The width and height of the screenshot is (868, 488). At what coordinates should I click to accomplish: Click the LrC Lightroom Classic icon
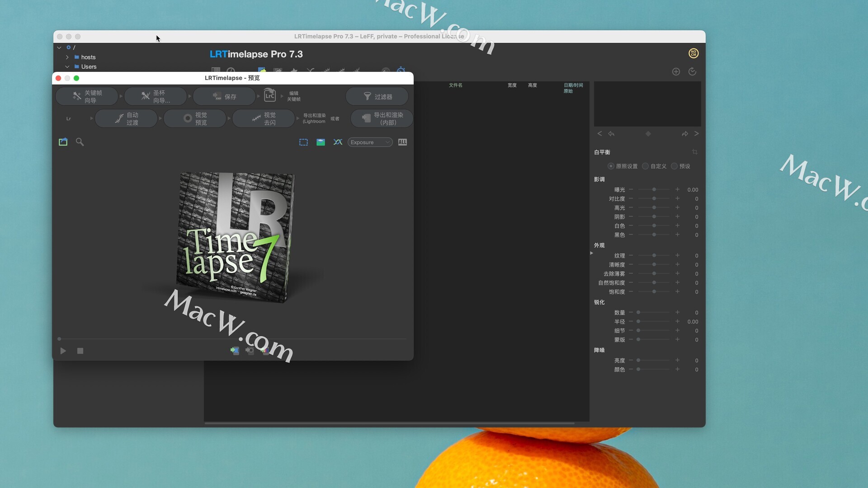pos(270,95)
